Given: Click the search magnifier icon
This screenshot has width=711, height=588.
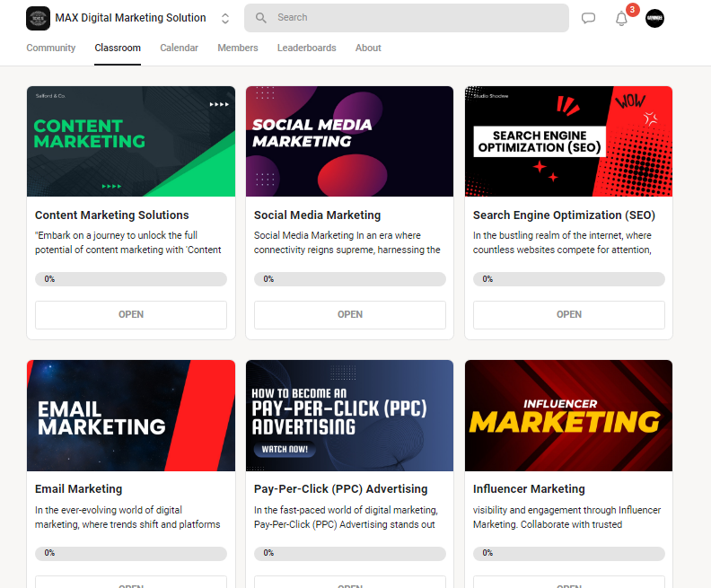Looking at the screenshot, I should point(261,18).
